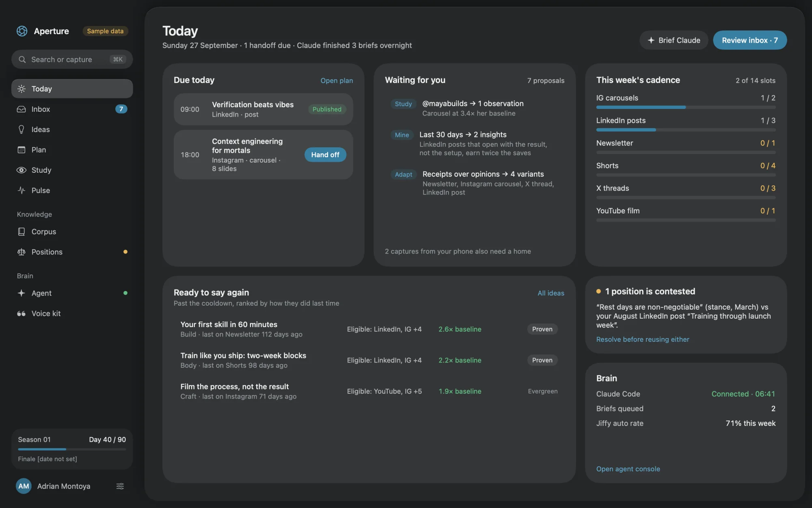Click the Study eye icon
This screenshot has height=508, width=812.
(x=22, y=170)
